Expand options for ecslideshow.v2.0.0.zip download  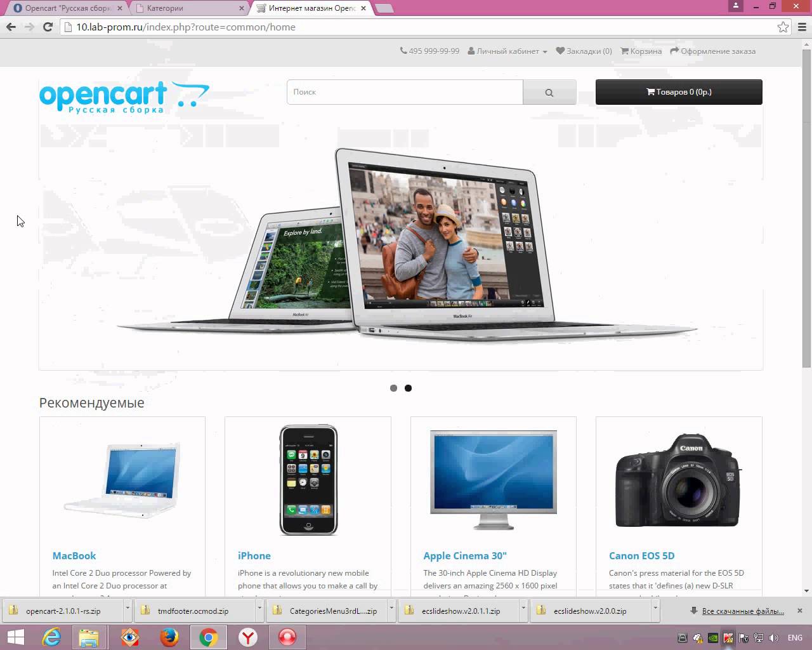coord(655,607)
